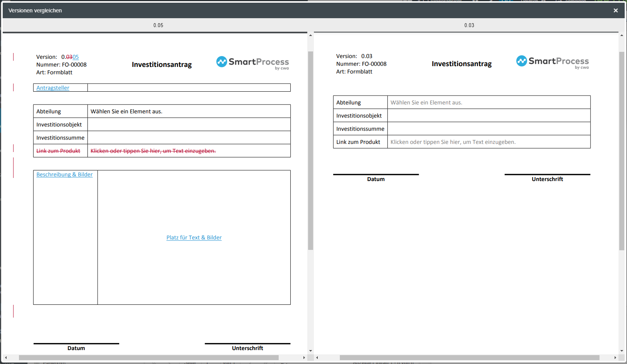The width and height of the screenshot is (627, 364).
Task: Click the Investitionsantrag title in the left document
Action: pyautogui.click(x=162, y=65)
